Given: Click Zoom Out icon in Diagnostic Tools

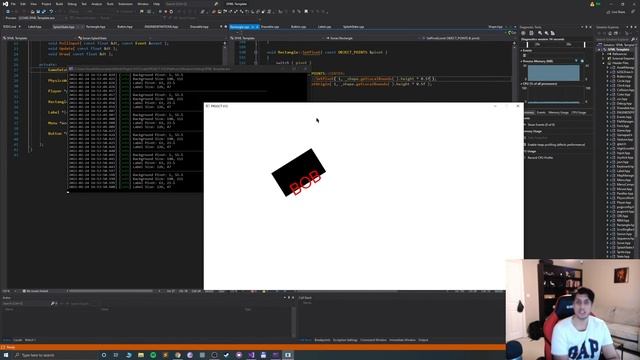Looking at the screenshot, I should (547, 33).
